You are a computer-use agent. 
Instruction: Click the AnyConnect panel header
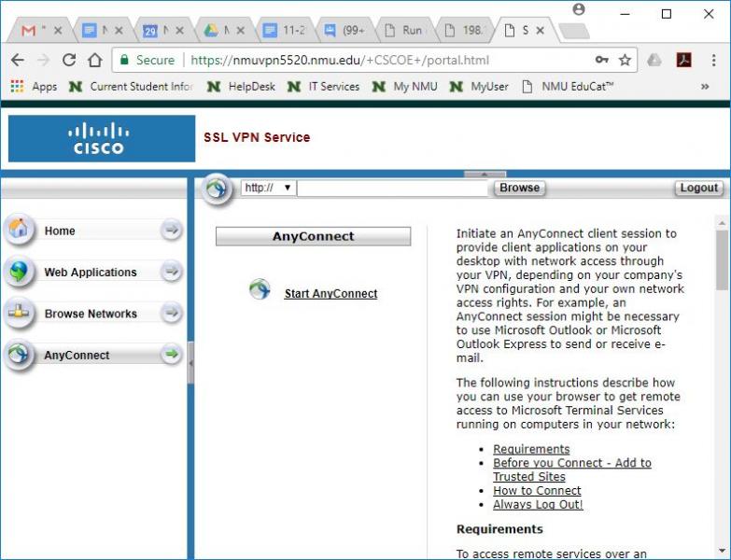(314, 236)
